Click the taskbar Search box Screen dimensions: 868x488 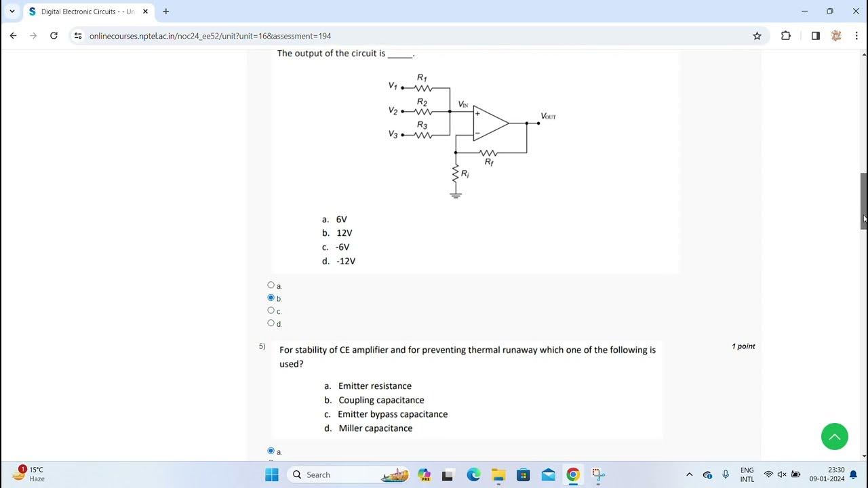tap(348, 474)
